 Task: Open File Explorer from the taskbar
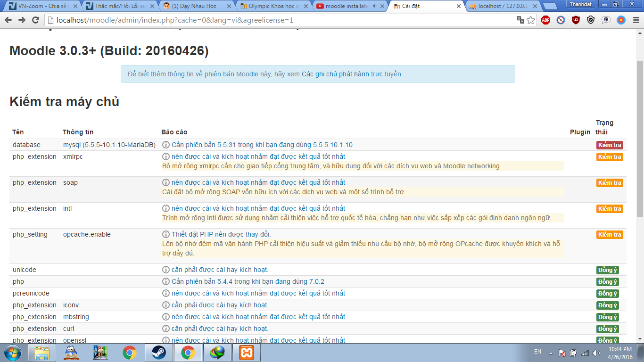pyautogui.click(x=41, y=352)
